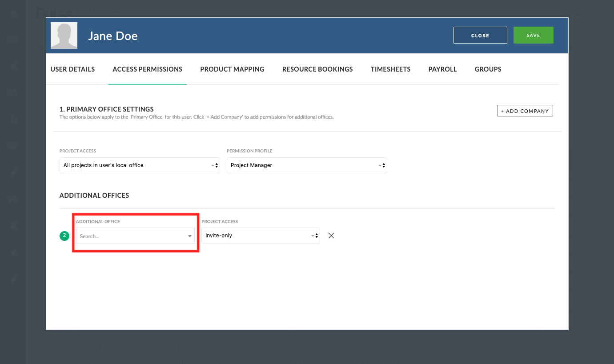Viewport: 614px width, 364px height.
Task: Click the paper plane icon in the sidebar
Action: click(13, 66)
